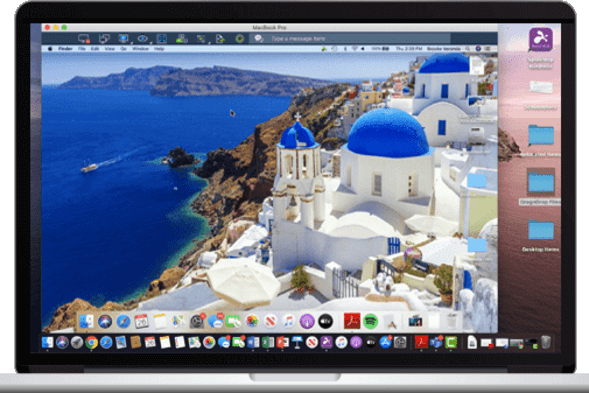Open Finder in the remote Mac's dock
The image size is (589, 393).
point(86,321)
